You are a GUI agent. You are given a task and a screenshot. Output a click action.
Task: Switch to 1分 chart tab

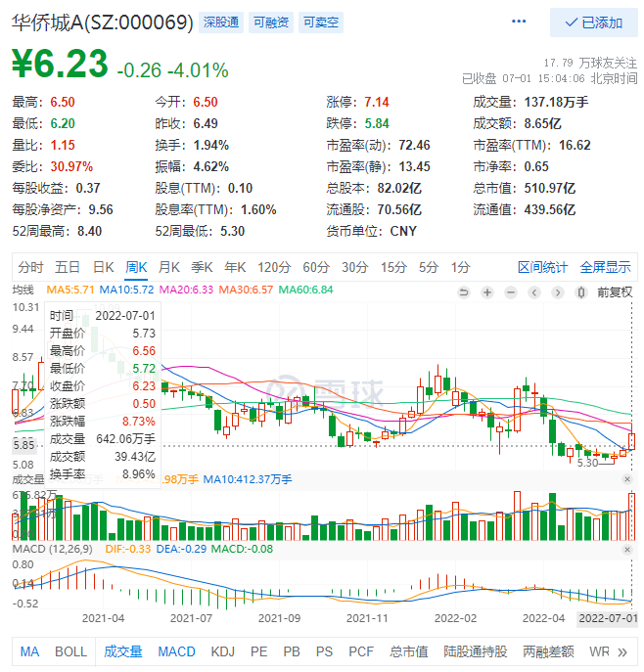click(461, 267)
